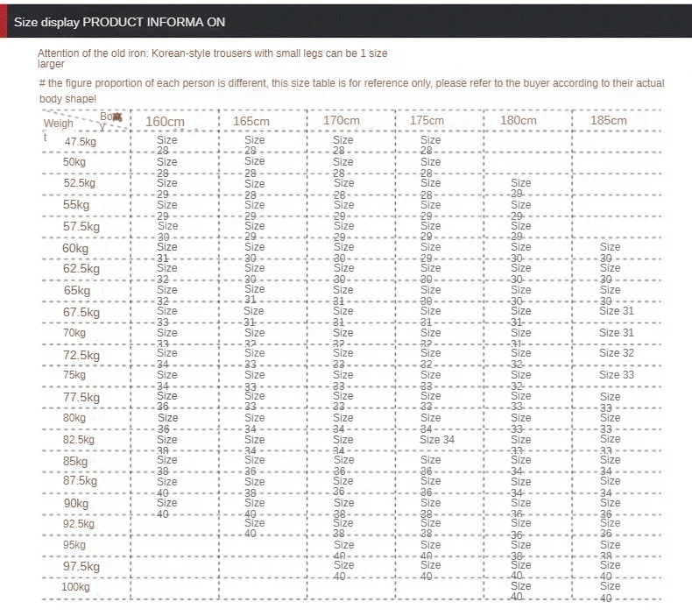Select the 175cm column header
This screenshot has height=616, width=692.
coord(427,120)
